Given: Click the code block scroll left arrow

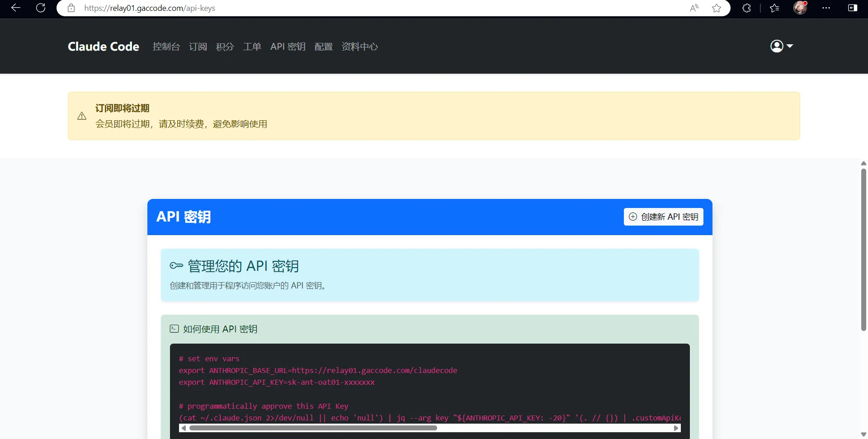Looking at the screenshot, I should click(x=184, y=428).
